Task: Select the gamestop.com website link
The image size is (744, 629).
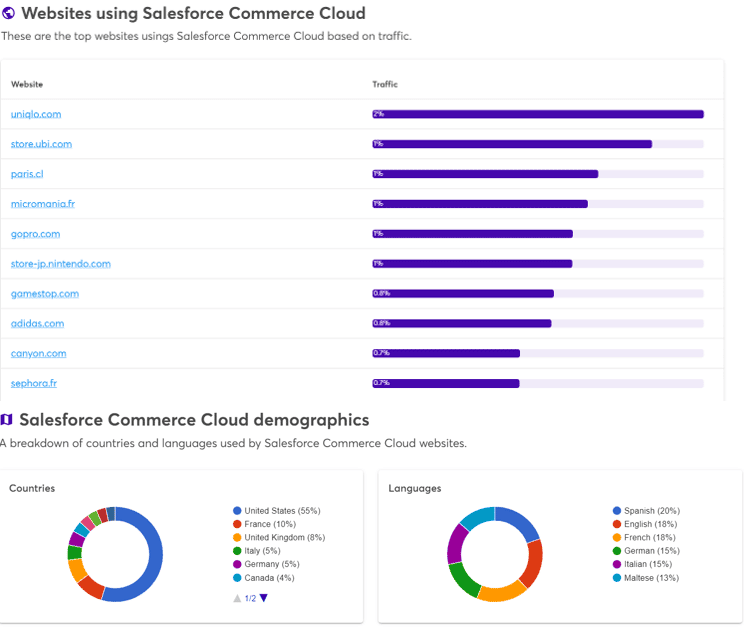Action: (x=44, y=294)
